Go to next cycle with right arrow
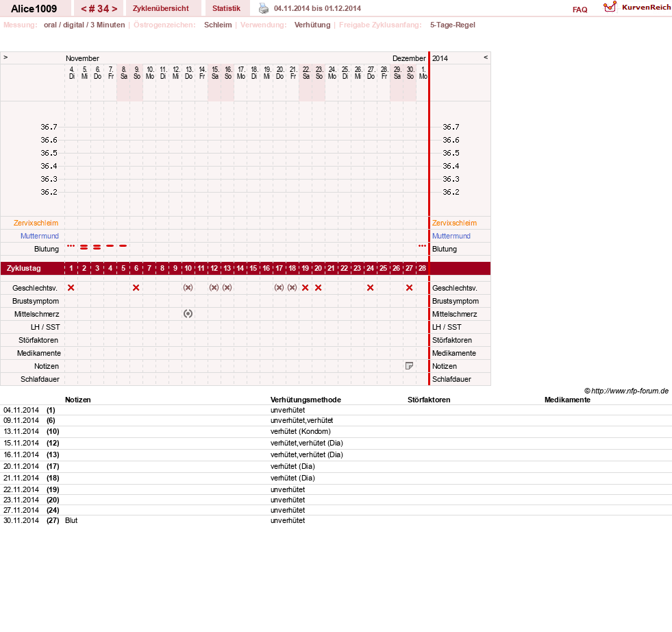 point(114,9)
